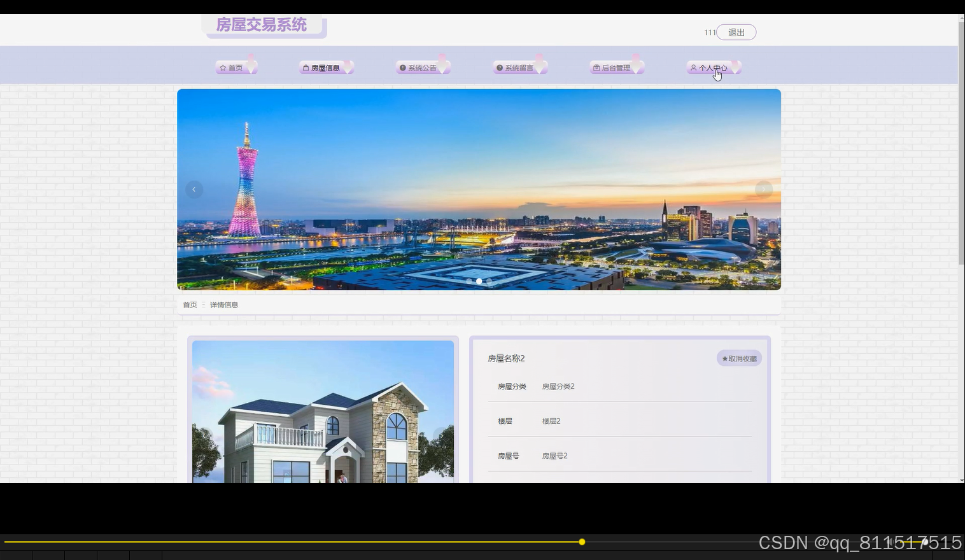Expand the dropdown arrow under 房屋信息
The image size is (965, 560).
pos(348,67)
